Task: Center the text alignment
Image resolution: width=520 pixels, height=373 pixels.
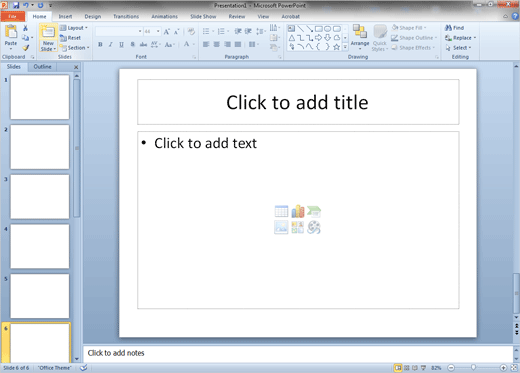Action: click(217, 44)
